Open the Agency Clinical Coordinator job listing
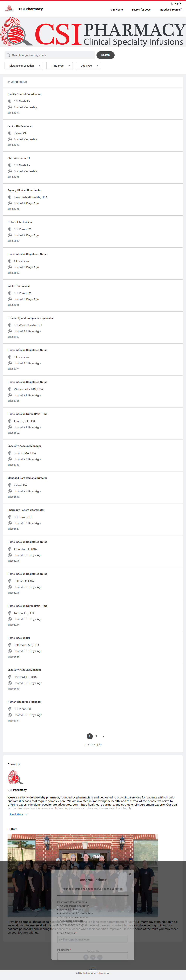This screenshot has height=980, width=186. click(24, 190)
